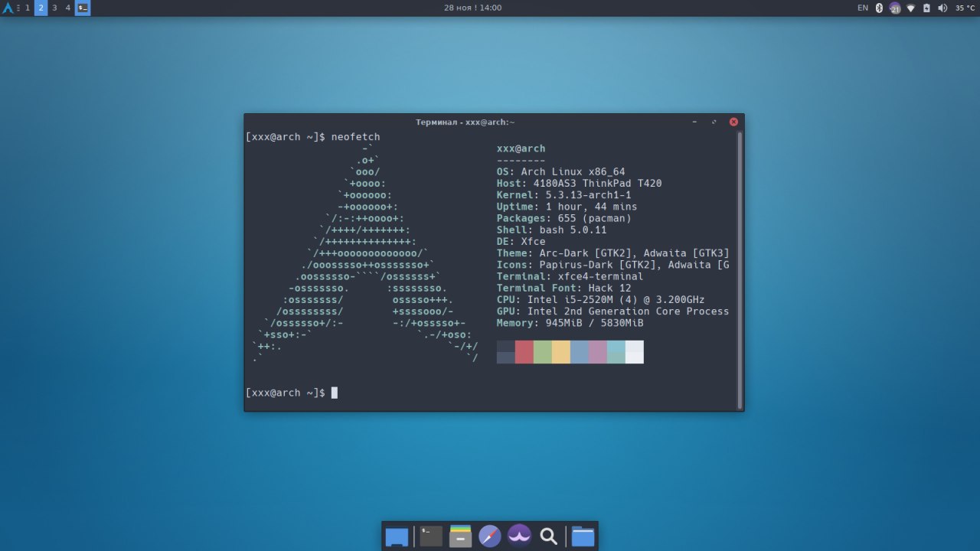The width and height of the screenshot is (980, 551).
Task: Click the typed 'neofetch' command text
Action: pos(356,137)
